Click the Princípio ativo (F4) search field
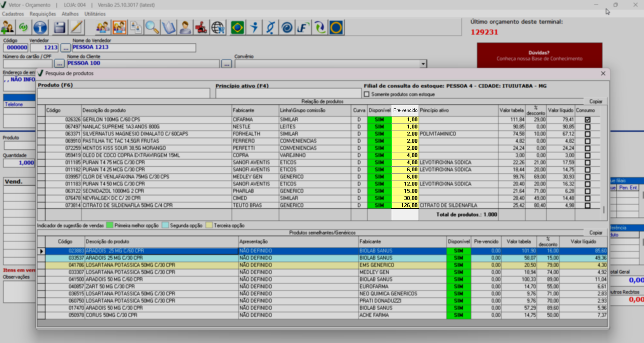The image size is (644, 343). coord(288,94)
